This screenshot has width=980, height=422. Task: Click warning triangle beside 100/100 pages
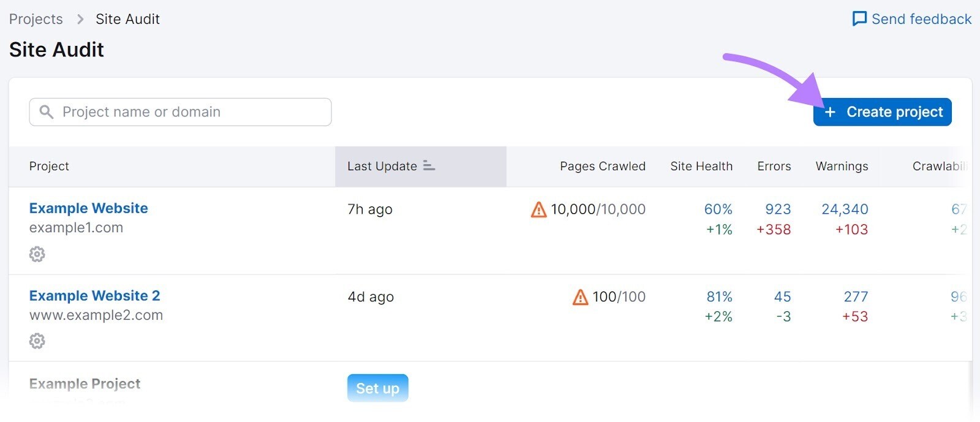coord(580,298)
